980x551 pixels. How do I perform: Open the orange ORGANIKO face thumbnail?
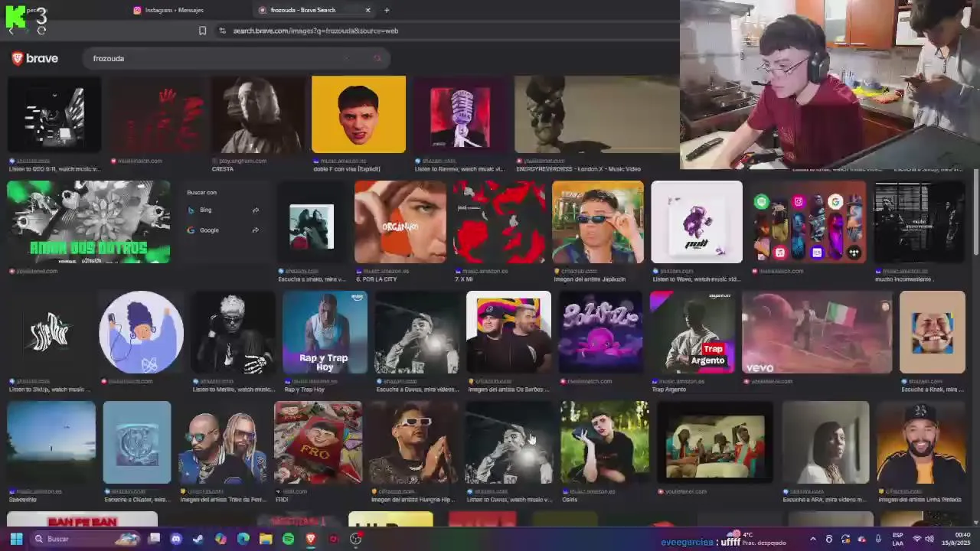pos(400,222)
